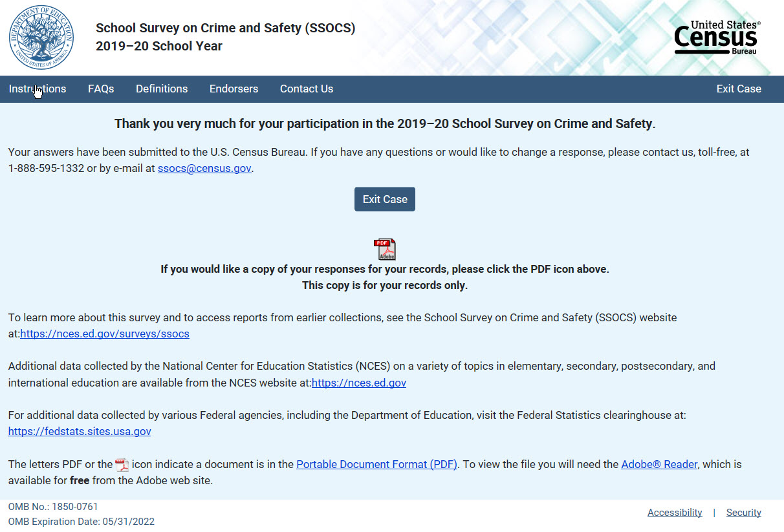Open the Portable Document Format (PDF) link
This screenshot has width=784, height=532.
coord(376,464)
